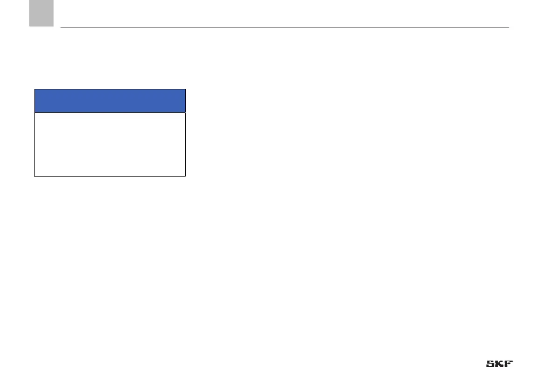554x392 pixels.
Task: Select the blue table header bar
Action: 110,101
